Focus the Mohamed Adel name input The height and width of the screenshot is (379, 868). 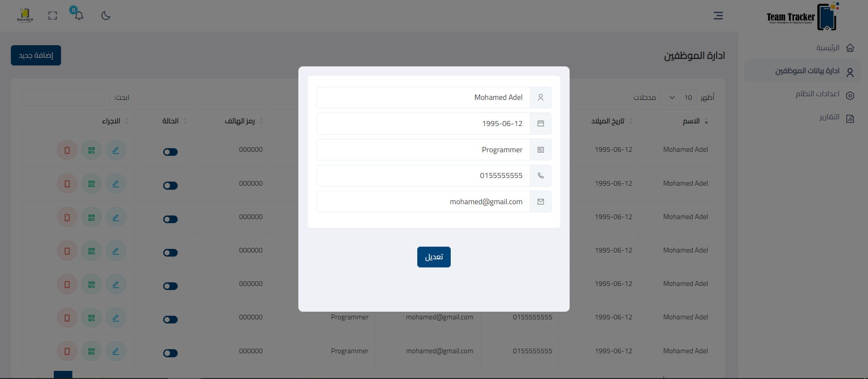click(423, 98)
